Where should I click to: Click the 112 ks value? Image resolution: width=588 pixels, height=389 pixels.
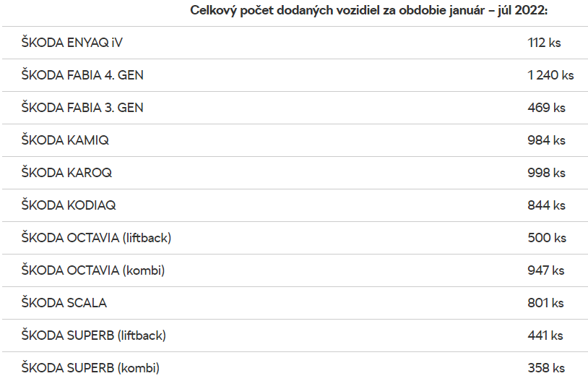click(544, 43)
